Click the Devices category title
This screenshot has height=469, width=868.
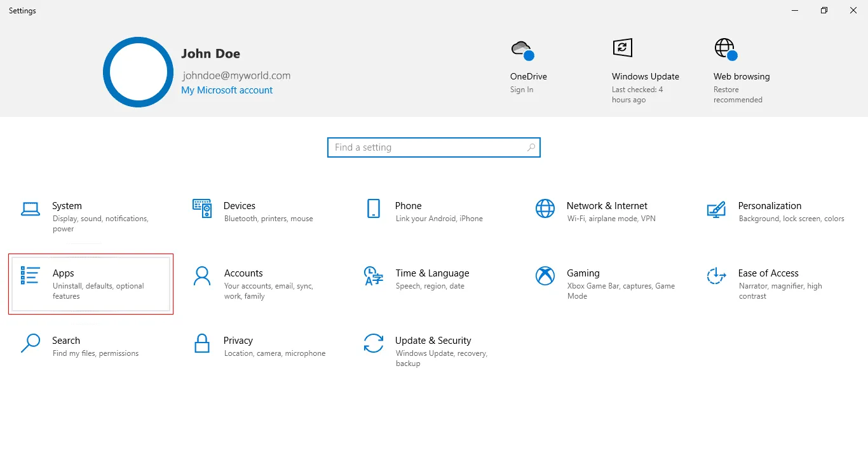[240, 206]
